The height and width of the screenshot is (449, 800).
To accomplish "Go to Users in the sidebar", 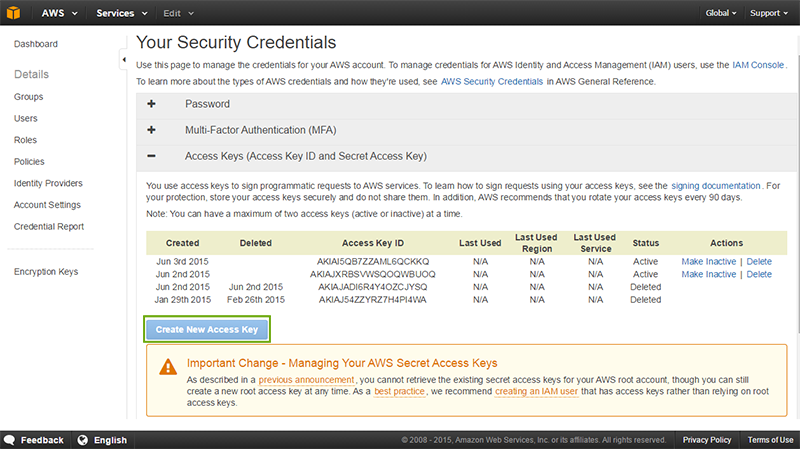I will click(26, 118).
